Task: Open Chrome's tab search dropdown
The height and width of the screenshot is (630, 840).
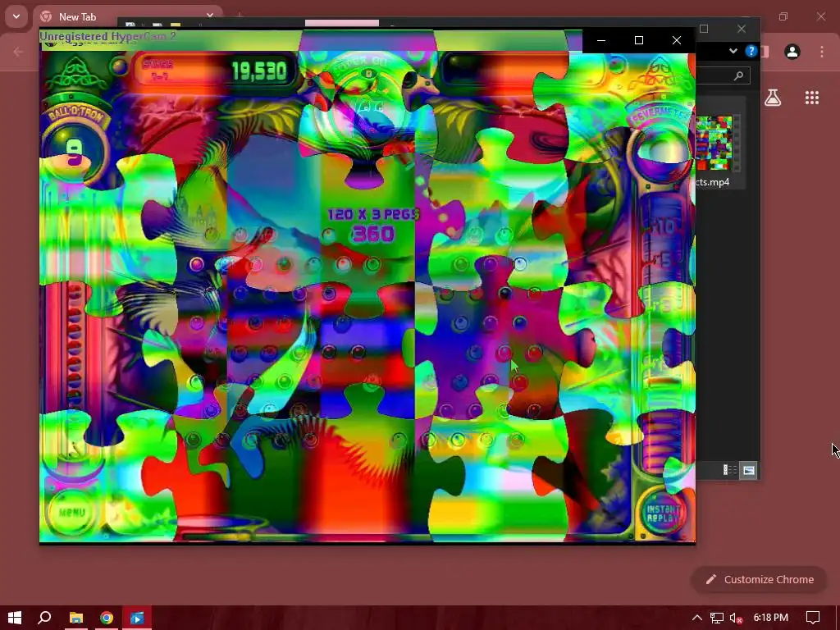Action: pyautogui.click(x=16, y=16)
